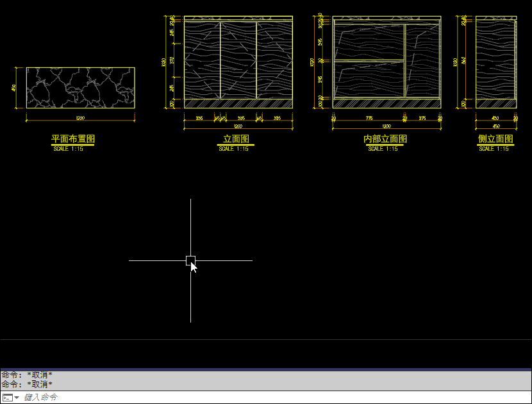Expand the recent commands dropdown arrow
Image resolution: width=532 pixels, height=404 pixels.
(x=17, y=398)
